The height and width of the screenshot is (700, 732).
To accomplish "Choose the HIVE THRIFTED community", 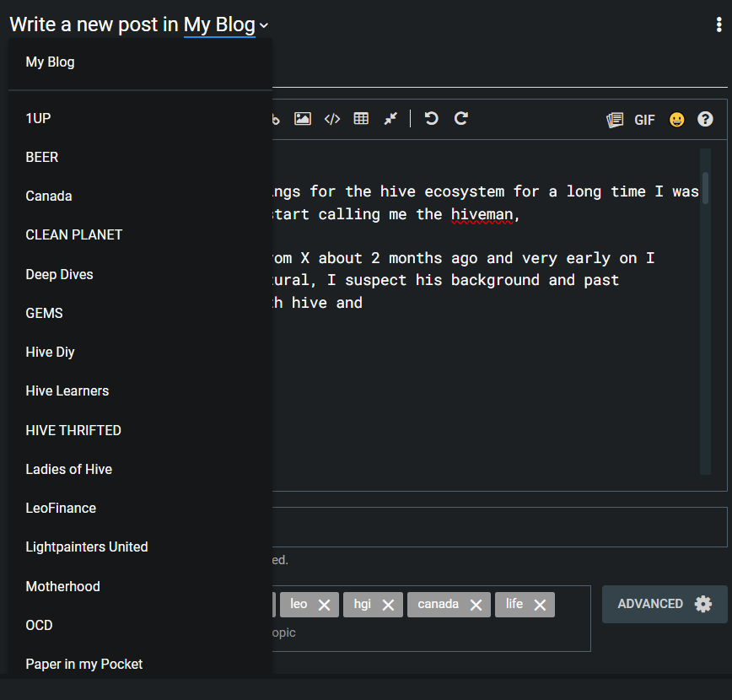I will 140,430.
